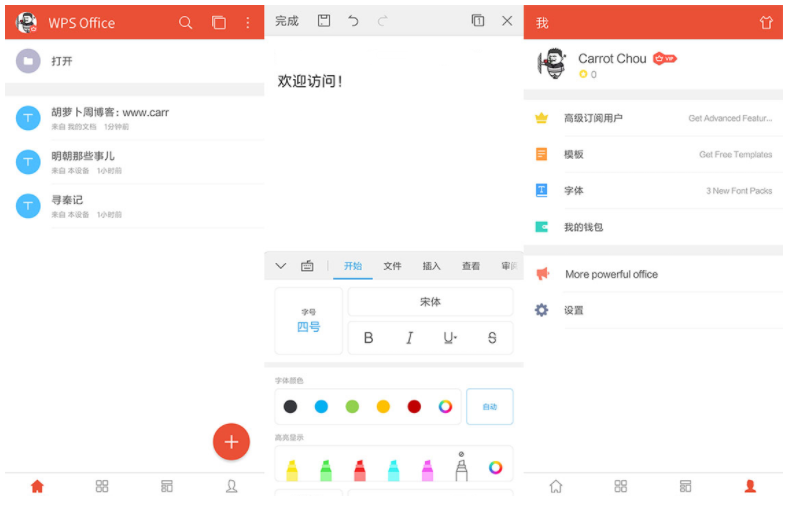The image size is (801, 519).
Task: Switch to the 开始 tab
Action: pyautogui.click(x=352, y=266)
